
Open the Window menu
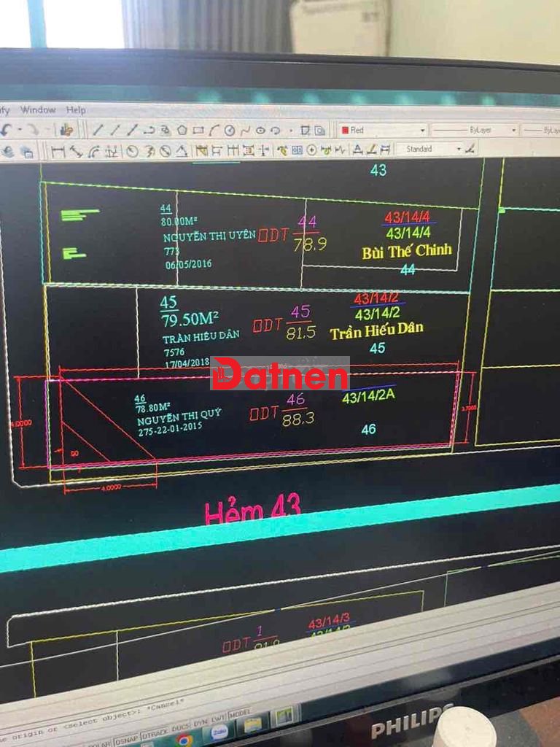click(x=38, y=109)
